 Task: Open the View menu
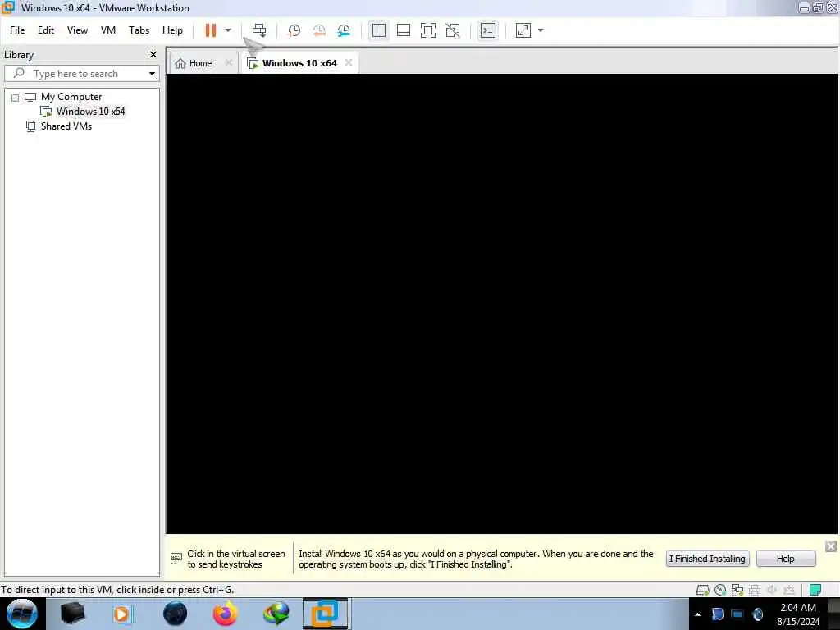pyautogui.click(x=77, y=30)
